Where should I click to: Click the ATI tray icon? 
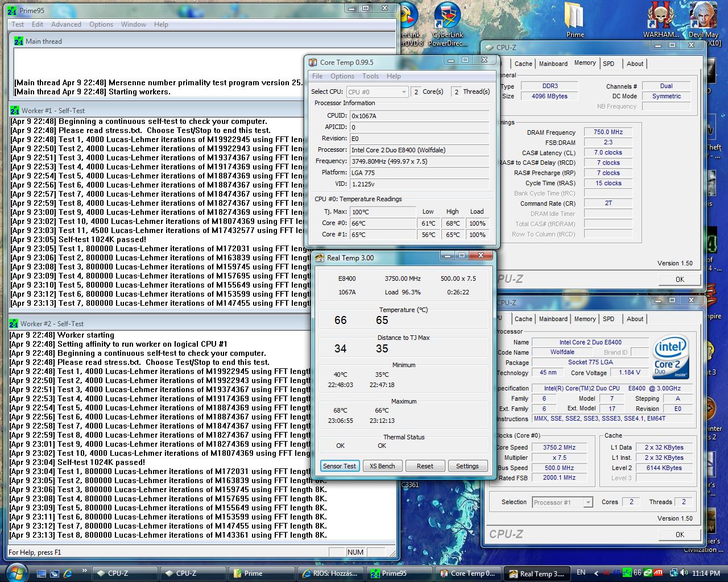click(657, 573)
